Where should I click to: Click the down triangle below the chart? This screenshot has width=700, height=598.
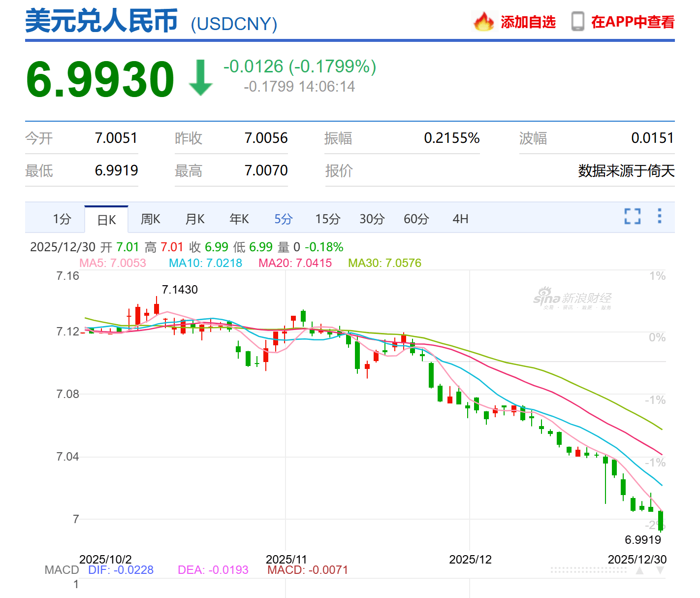661,570
